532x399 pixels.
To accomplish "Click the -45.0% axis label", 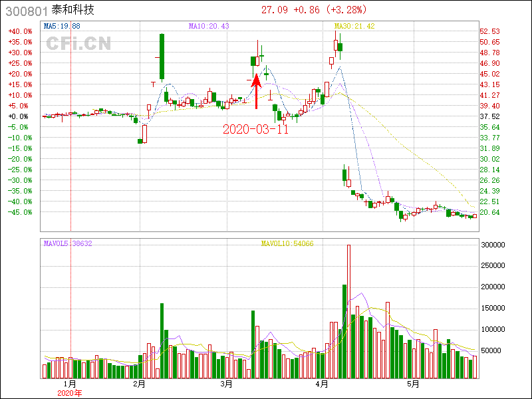I will tap(21, 212).
